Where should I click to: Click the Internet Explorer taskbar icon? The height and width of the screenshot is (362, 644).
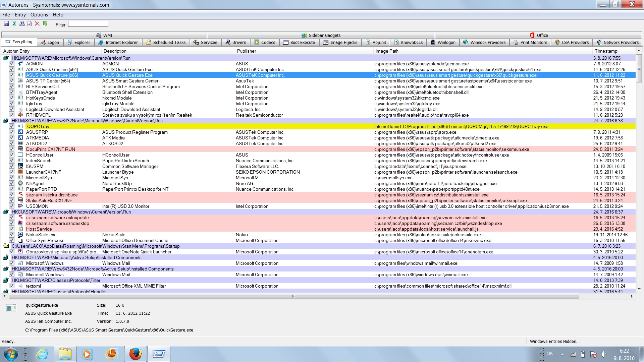[42, 354]
